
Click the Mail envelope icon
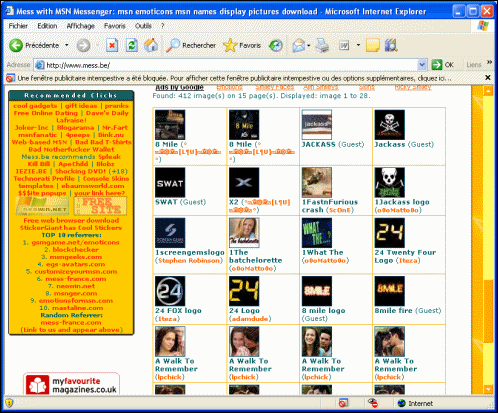pos(299,45)
